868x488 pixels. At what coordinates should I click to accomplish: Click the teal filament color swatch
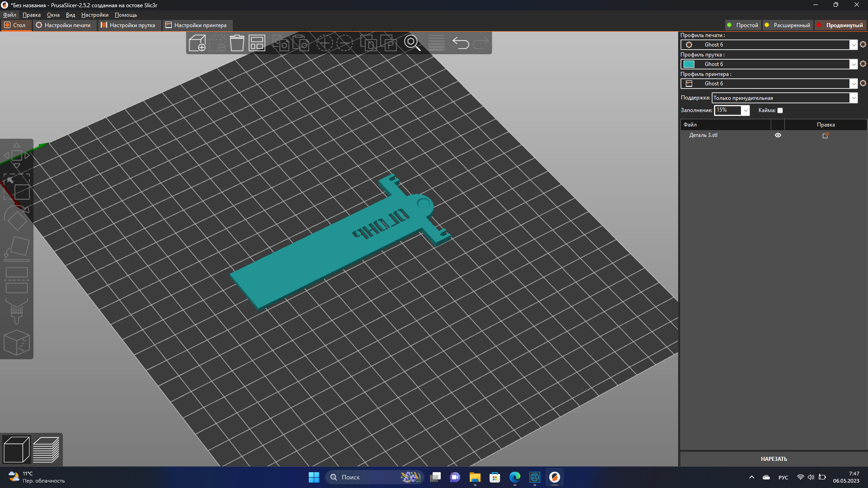click(689, 64)
